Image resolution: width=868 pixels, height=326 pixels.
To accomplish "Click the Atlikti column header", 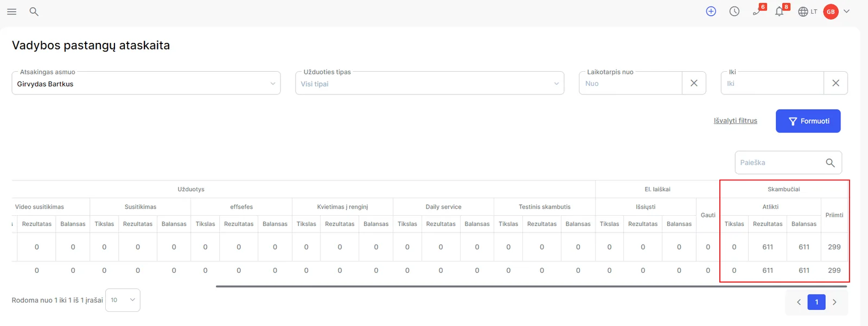I will pyautogui.click(x=770, y=207).
